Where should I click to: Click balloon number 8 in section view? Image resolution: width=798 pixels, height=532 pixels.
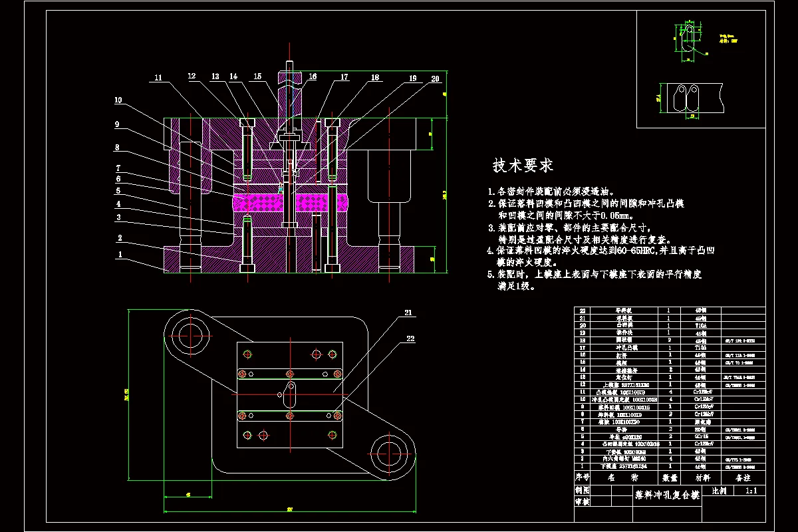click(116, 147)
